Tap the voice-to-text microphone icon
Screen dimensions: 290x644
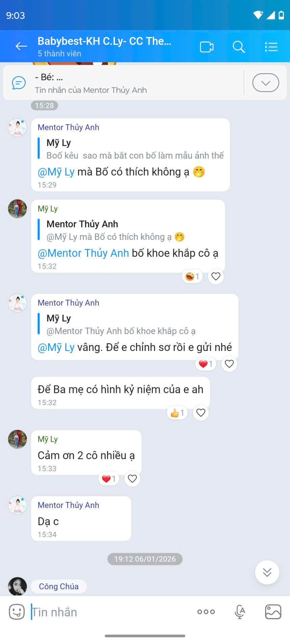pyautogui.click(x=240, y=612)
